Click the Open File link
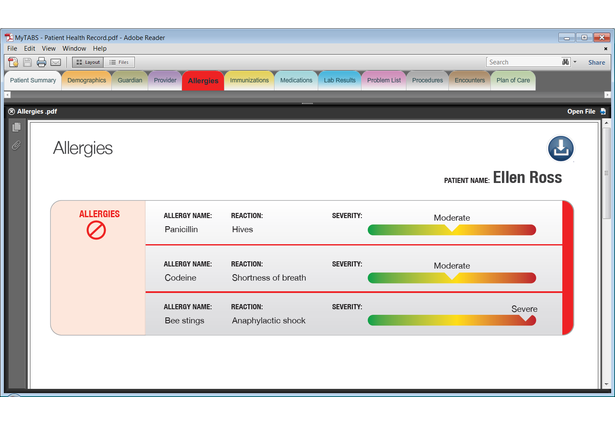This screenshot has width=615, height=424. (x=581, y=111)
